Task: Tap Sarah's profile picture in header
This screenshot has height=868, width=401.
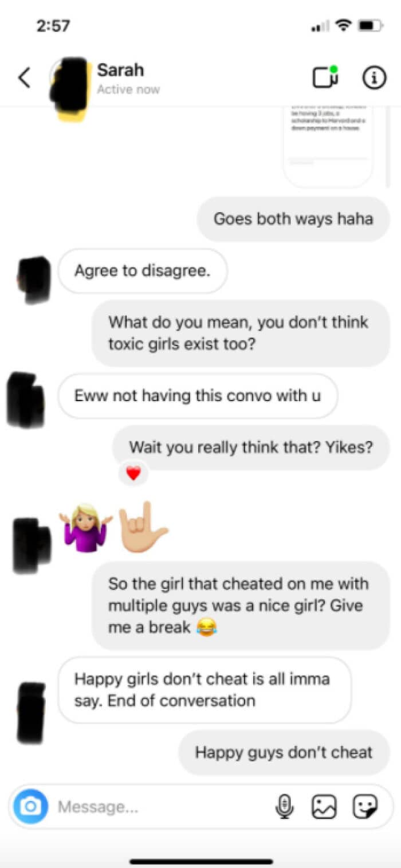Action: (70, 88)
